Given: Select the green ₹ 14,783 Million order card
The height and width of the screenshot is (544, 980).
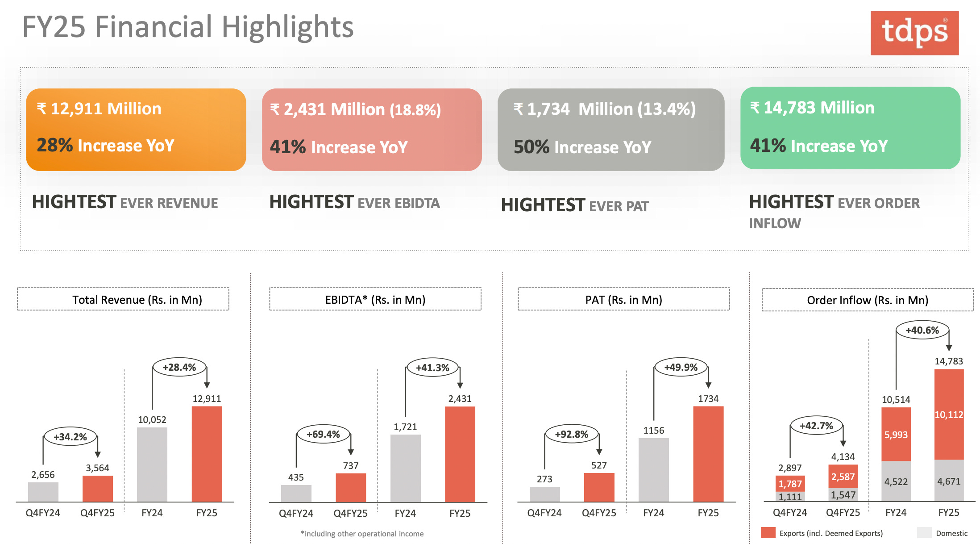Looking at the screenshot, I should click(850, 128).
